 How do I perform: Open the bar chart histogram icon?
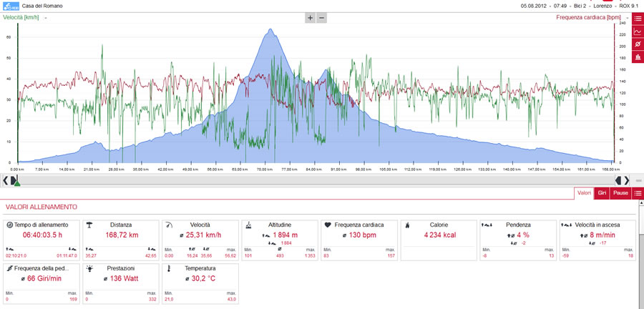coord(638,57)
